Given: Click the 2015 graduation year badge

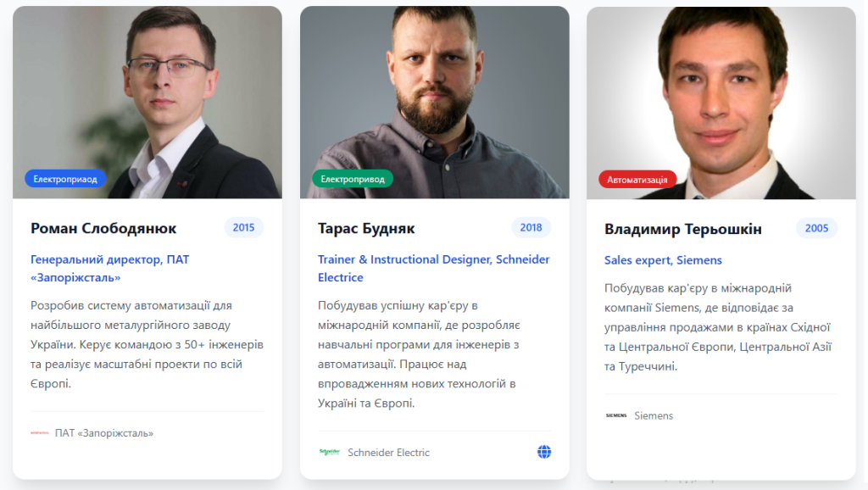Looking at the screenshot, I should tap(243, 227).
